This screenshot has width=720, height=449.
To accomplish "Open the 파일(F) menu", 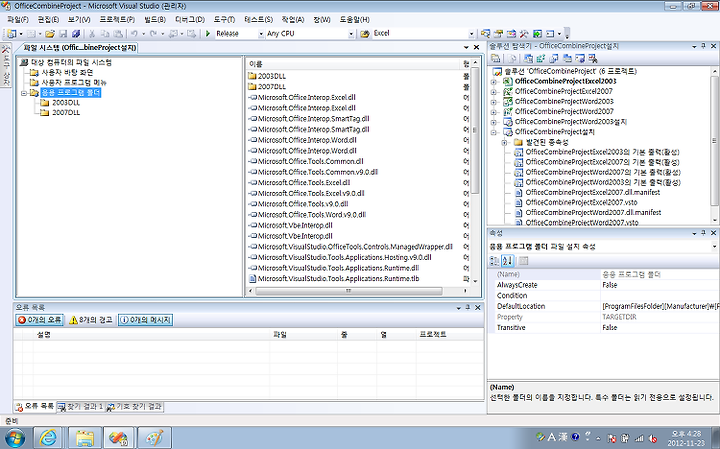I will [17, 20].
